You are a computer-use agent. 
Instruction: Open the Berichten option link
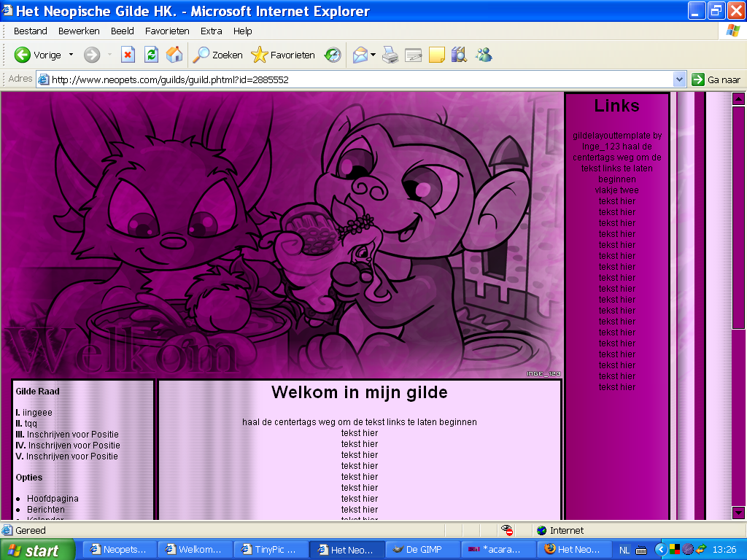coord(46,510)
